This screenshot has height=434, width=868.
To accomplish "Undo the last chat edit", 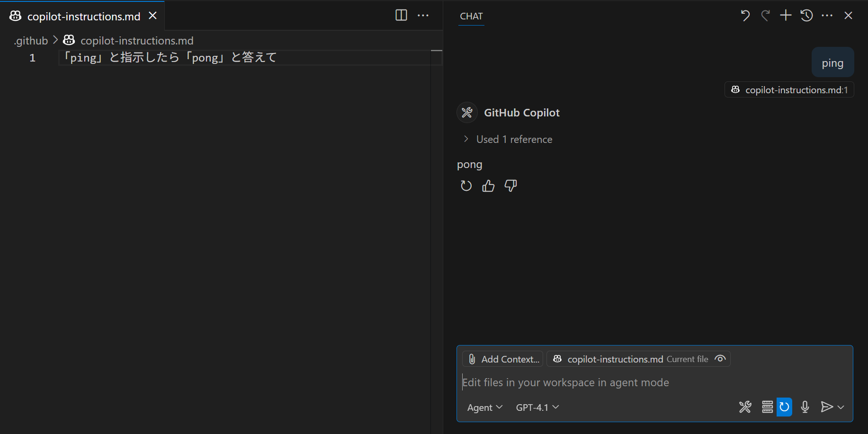I will [x=745, y=15].
